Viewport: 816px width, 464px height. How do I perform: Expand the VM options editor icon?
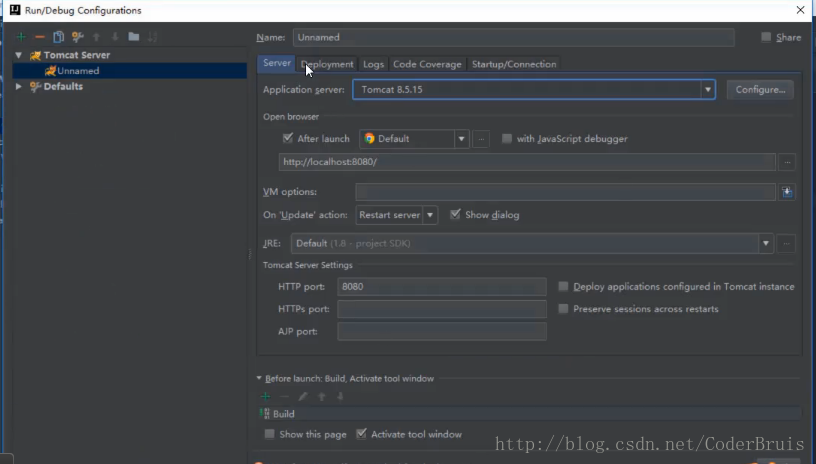coord(787,192)
